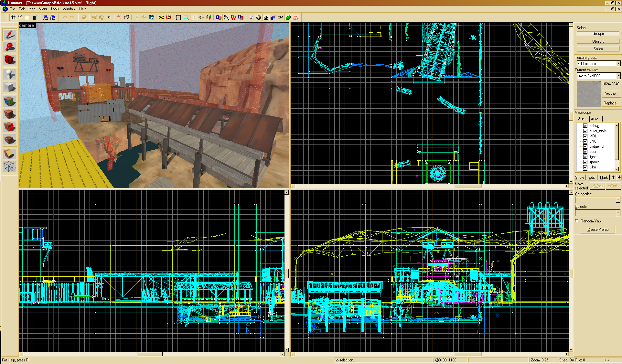Screen dimensions: 622x364
Task: Open the Texture group dropdown
Action: pyautogui.click(x=618, y=64)
